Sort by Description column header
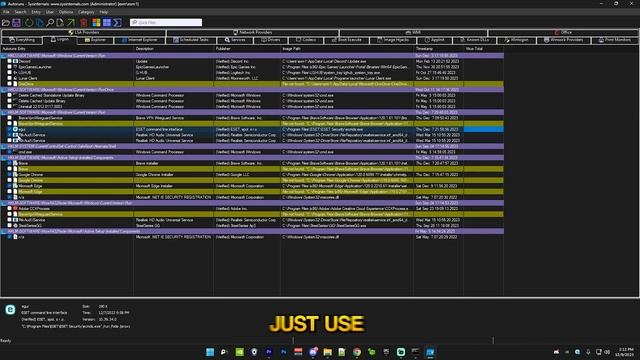The height and width of the screenshot is (360, 640). tap(173, 49)
